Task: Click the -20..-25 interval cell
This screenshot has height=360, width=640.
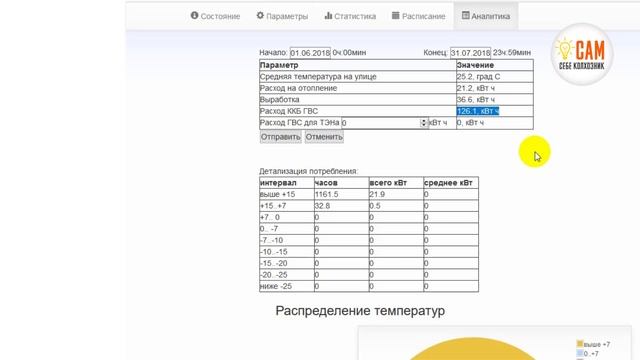Action: pos(287,275)
